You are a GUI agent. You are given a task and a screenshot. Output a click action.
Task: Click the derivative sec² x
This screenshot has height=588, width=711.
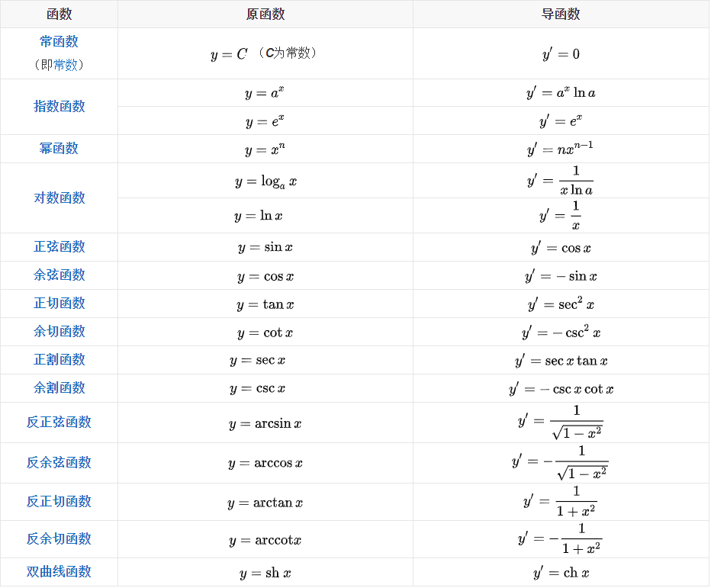click(x=561, y=304)
